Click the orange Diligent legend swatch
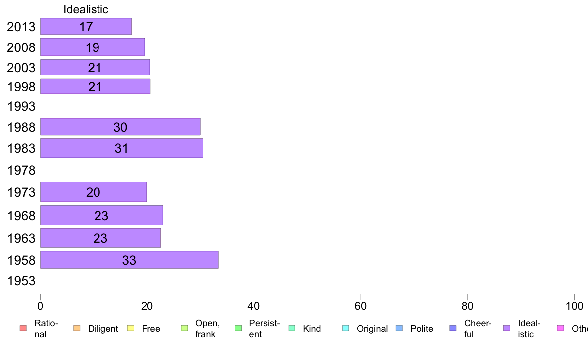588x364 pixels. 77,328
